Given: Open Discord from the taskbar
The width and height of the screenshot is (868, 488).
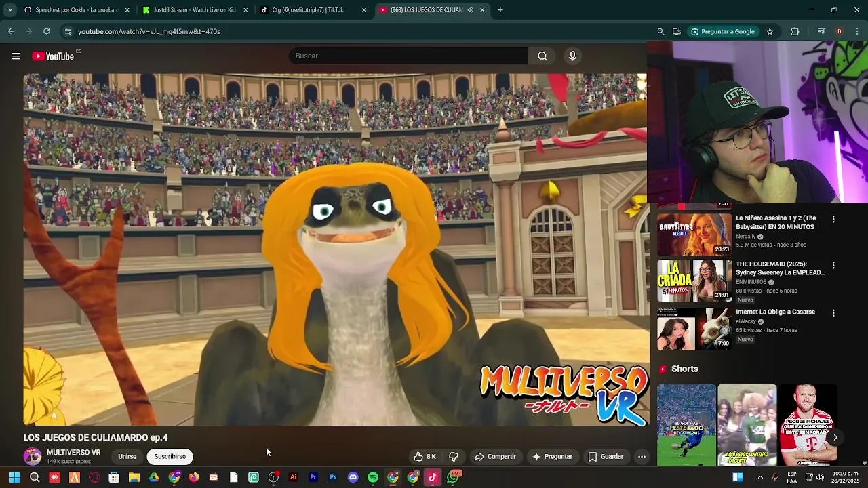Looking at the screenshot, I should pos(353,477).
